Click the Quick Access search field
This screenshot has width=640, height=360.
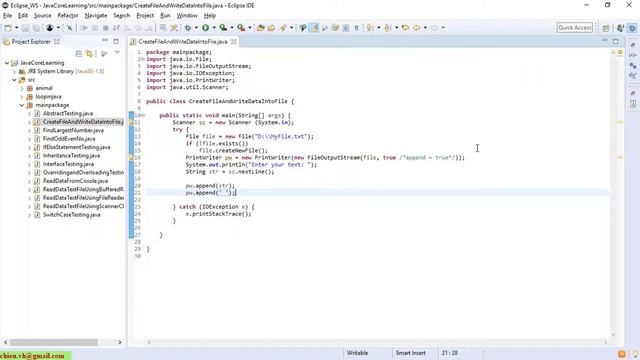(575, 27)
